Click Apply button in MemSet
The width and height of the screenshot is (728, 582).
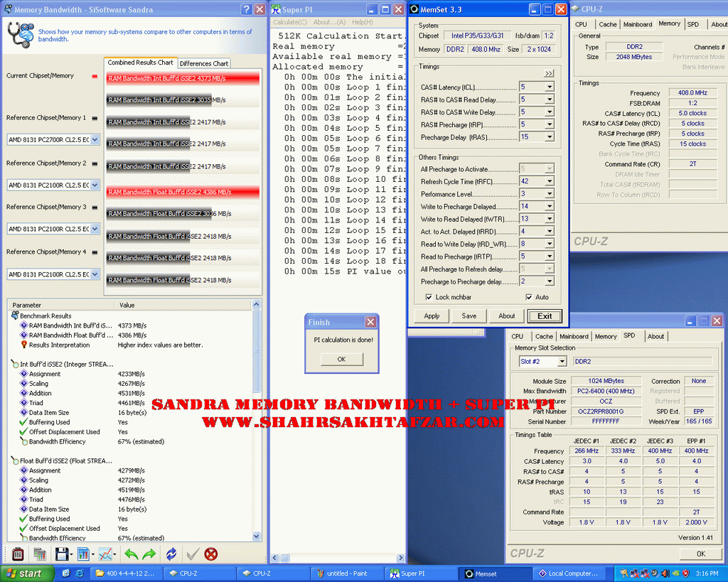point(432,316)
